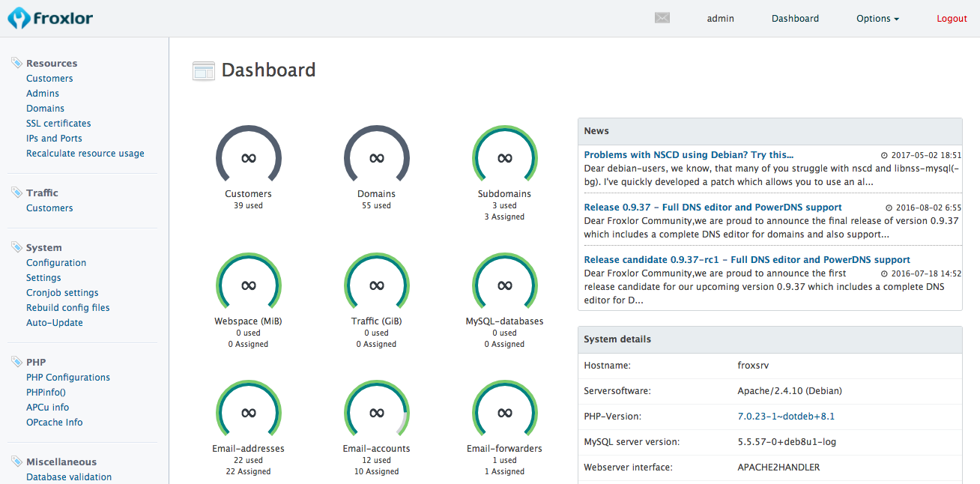Click the clock icon beside 2017-05-02 18:51
Screen dimensions: 980x484
pos(884,155)
